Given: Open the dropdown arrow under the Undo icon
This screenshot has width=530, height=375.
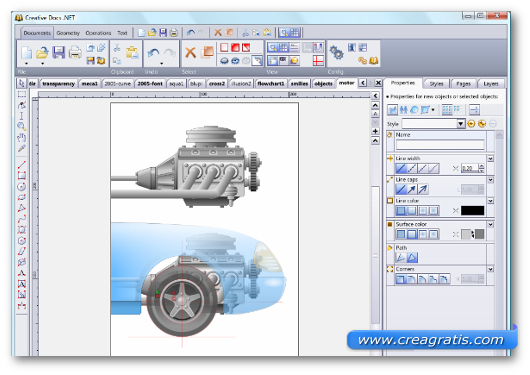Looking at the screenshot, I should pyautogui.click(x=162, y=63).
